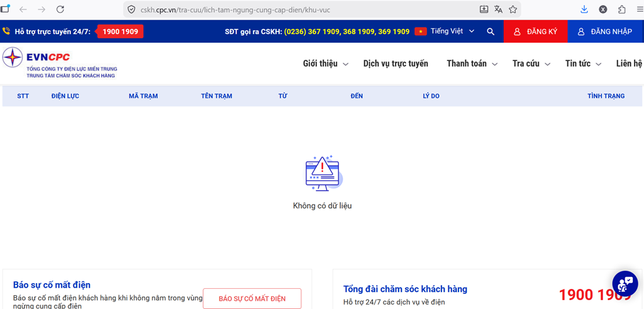The width and height of the screenshot is (644, 309).
Task: Click the ĐĂNG KÝ register button
Action: coord(535,31)
